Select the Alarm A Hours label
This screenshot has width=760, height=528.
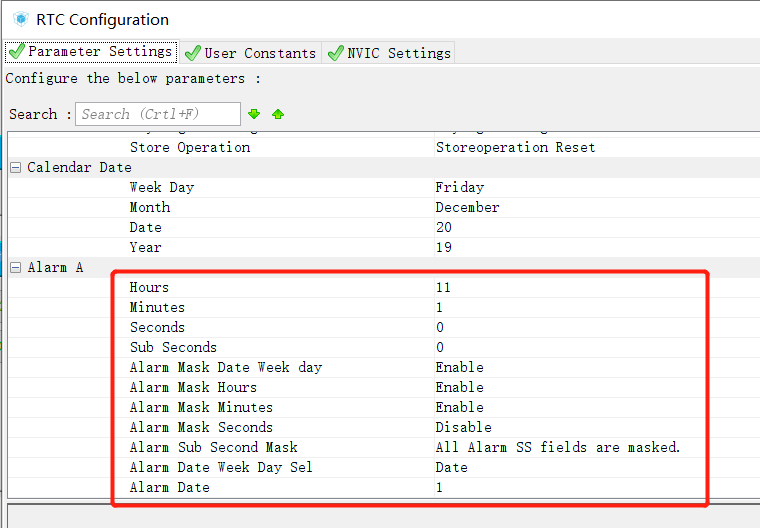149,288
